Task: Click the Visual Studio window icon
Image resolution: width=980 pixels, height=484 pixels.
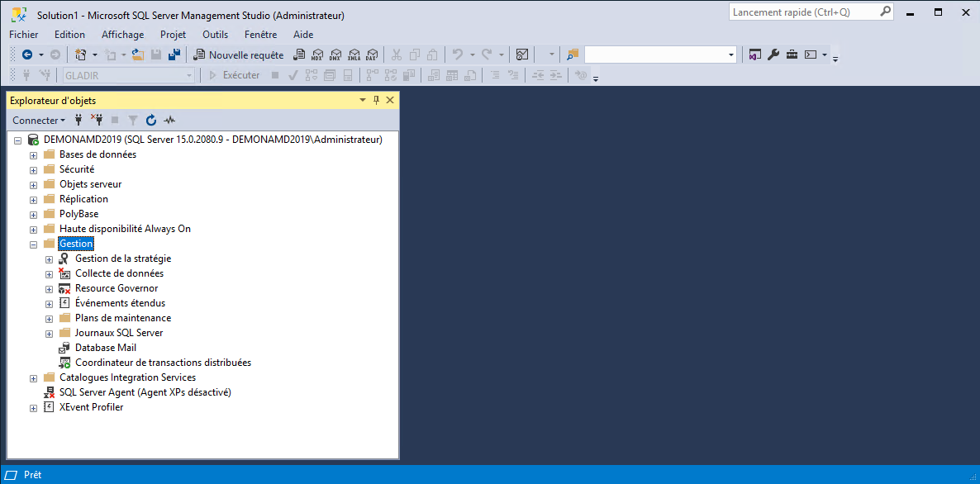Action: [755, 55]
